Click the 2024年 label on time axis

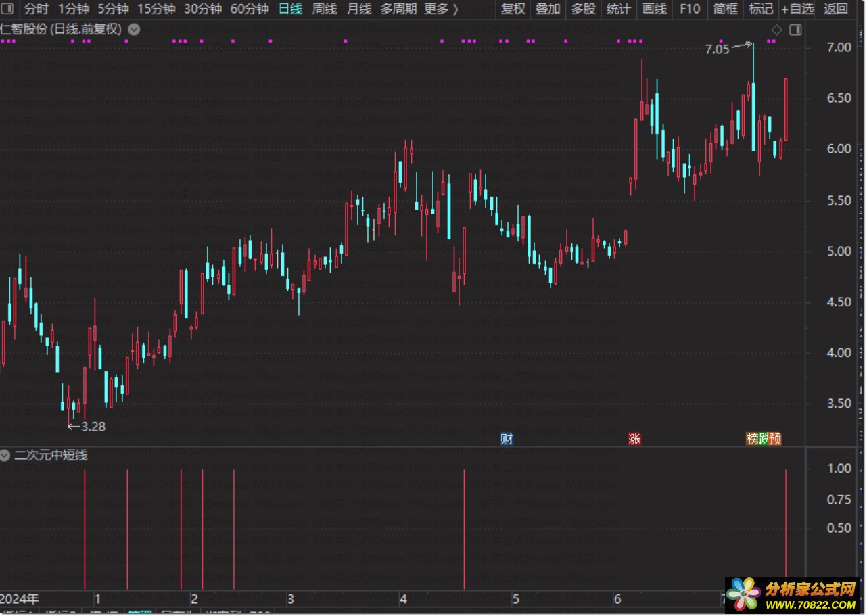[20, 599]
